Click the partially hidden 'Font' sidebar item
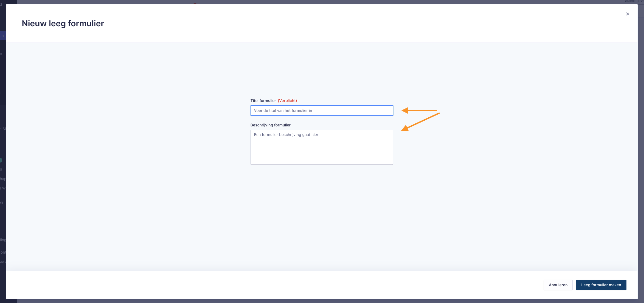Image resolution: width=644 pixels, height=303 pixels. [3, 252]
